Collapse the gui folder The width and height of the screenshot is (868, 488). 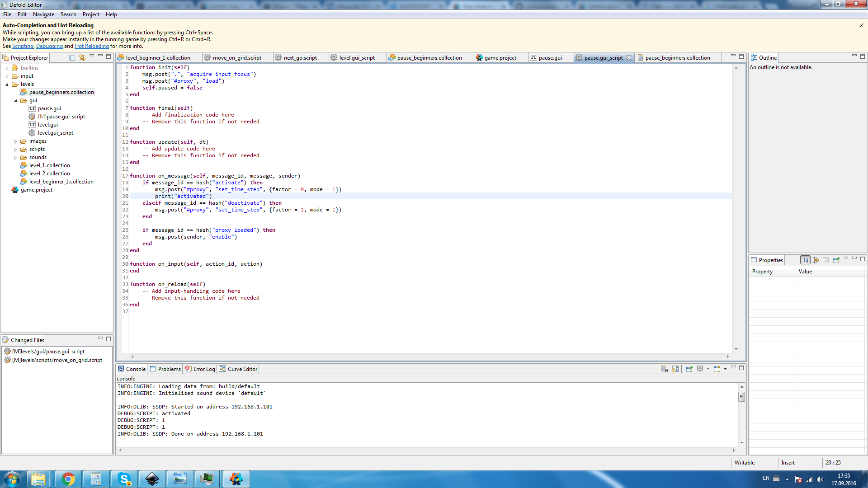15,101
